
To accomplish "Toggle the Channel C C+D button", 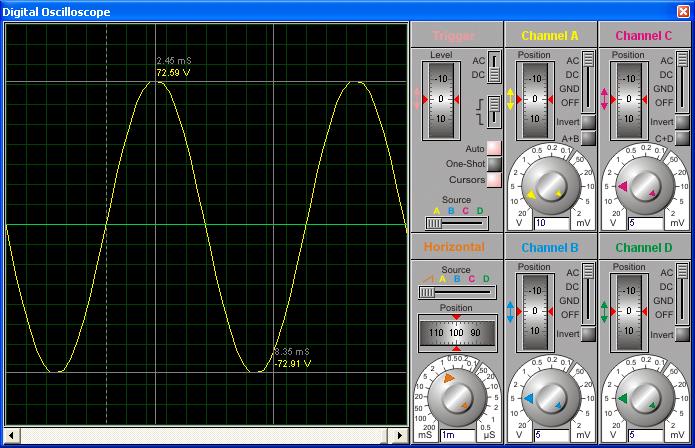I will [x=682, y=138].
